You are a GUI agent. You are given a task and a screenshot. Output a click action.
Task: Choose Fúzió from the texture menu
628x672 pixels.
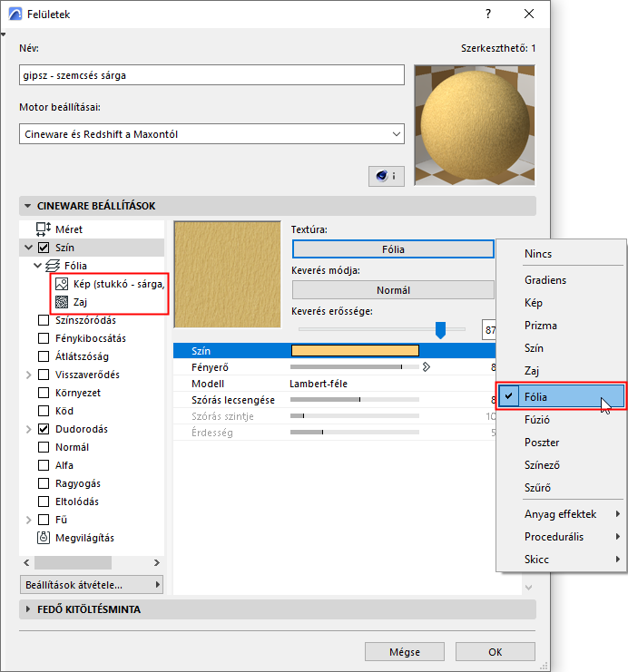[561, 420]
